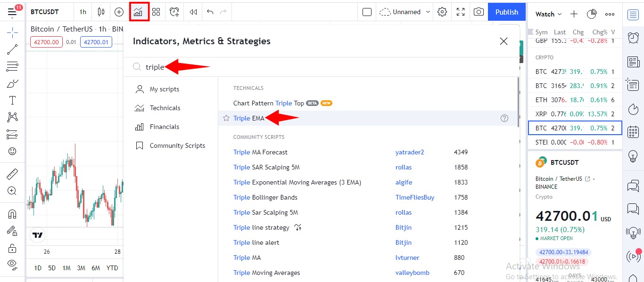
Task: Open author TimeFliesBuy profile
Action: point(415,197)
